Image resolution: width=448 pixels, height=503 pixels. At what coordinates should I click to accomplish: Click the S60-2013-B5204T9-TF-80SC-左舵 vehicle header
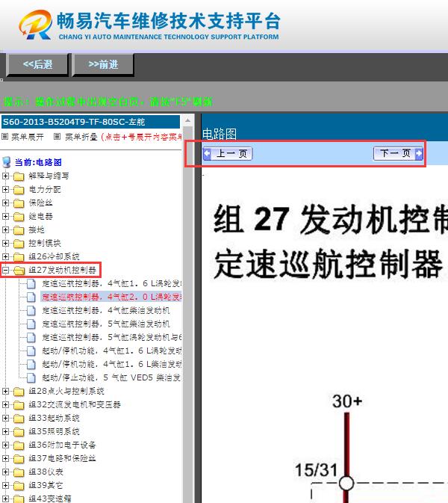tap(90, 122)
